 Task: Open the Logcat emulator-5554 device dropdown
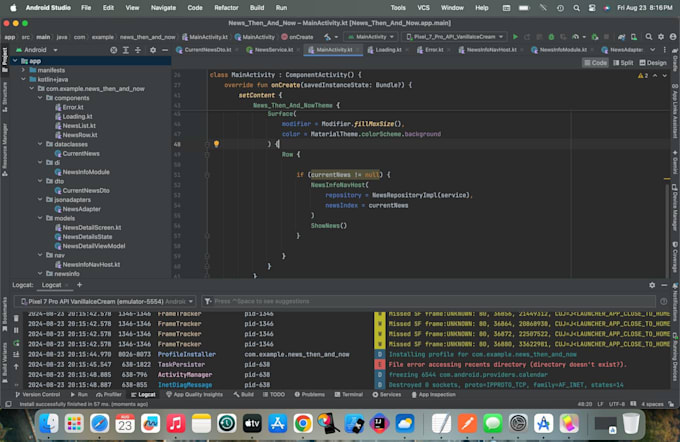pos(105,301)
